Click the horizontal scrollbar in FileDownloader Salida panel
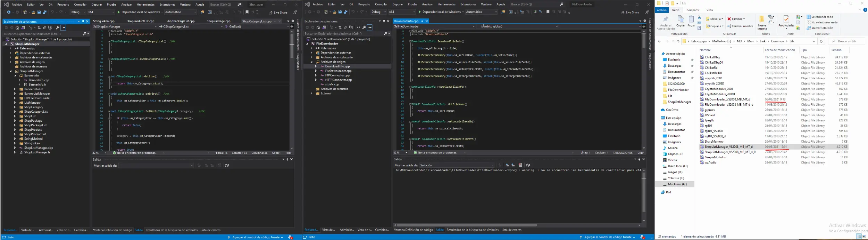868x240 pixels. pos(467,225)
